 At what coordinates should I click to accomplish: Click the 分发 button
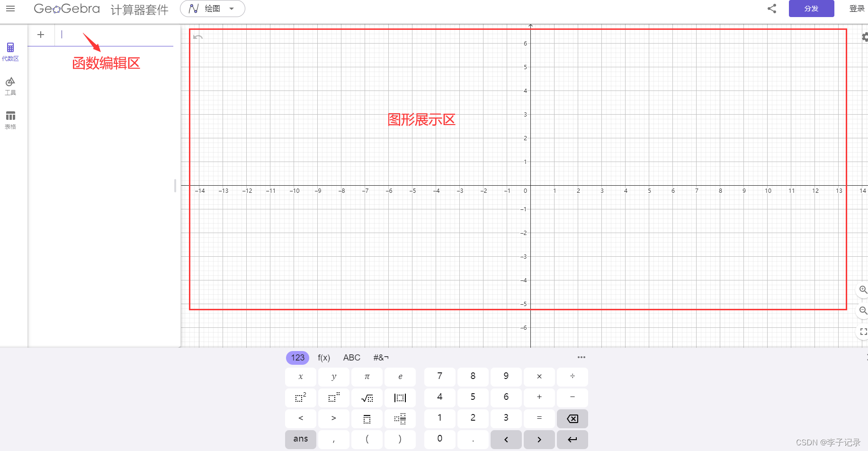pyautogui.click(x=811, y=9)
